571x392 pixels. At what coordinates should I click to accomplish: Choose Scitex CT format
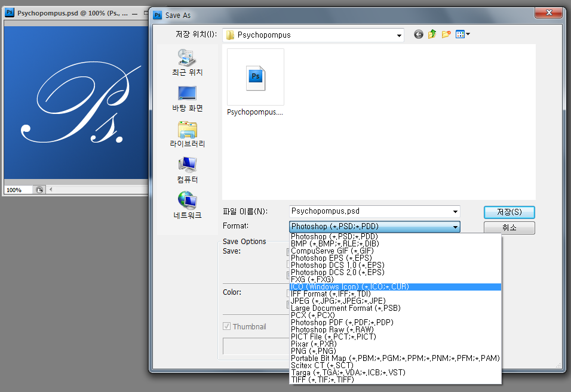pos(395,366)
